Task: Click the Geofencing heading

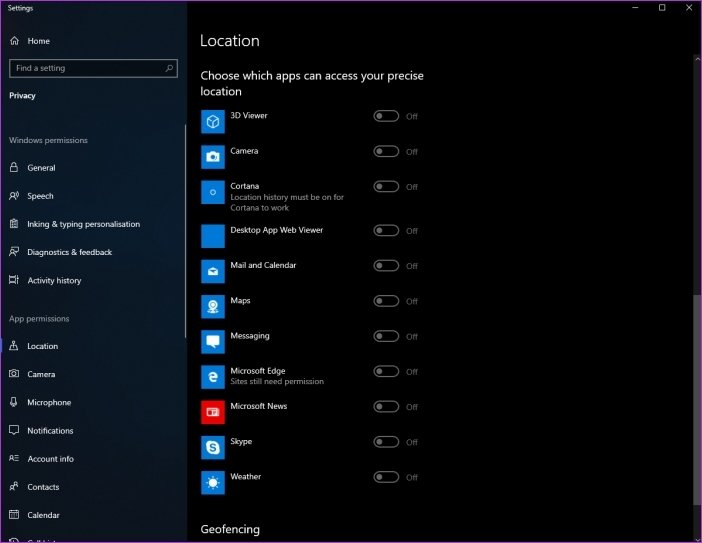Action: point(230,529)
